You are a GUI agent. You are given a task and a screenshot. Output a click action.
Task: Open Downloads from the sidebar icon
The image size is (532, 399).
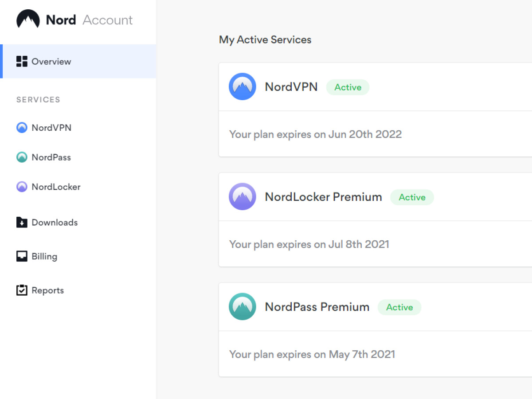(21, 223)
